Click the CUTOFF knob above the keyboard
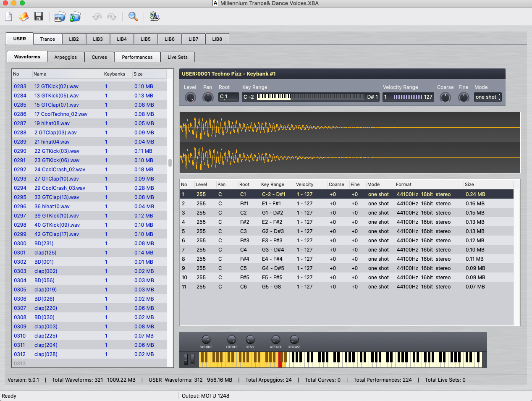Screen dimensions: 532x401 [231, 340]
